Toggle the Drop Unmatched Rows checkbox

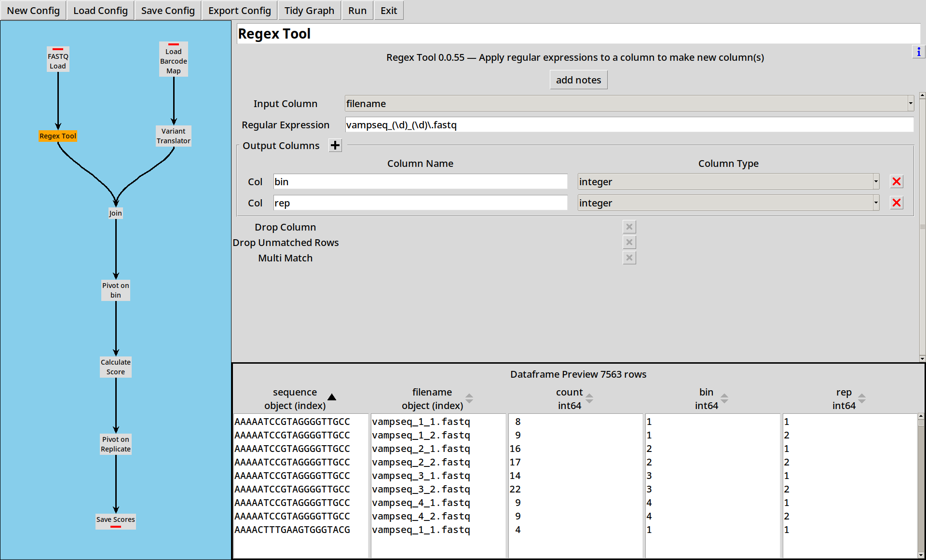tap(629, 242)
